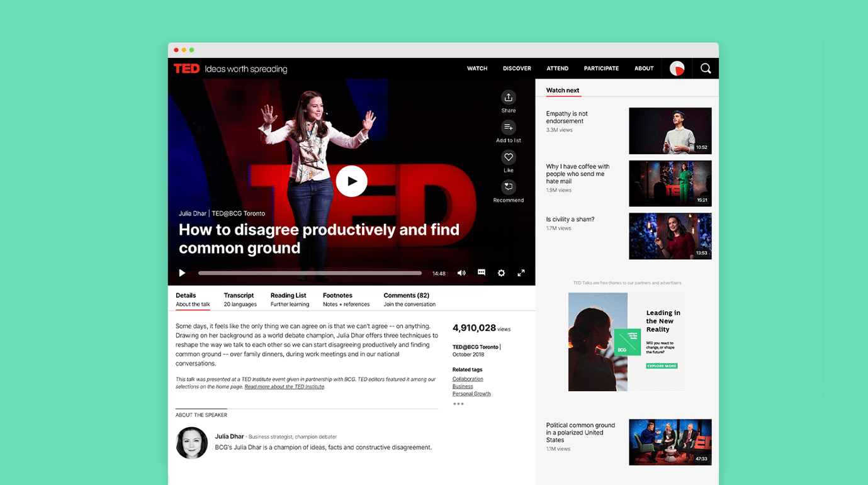Select the Watch next tab
Screen dimensions: 868x485
click(x=563, y=91)
